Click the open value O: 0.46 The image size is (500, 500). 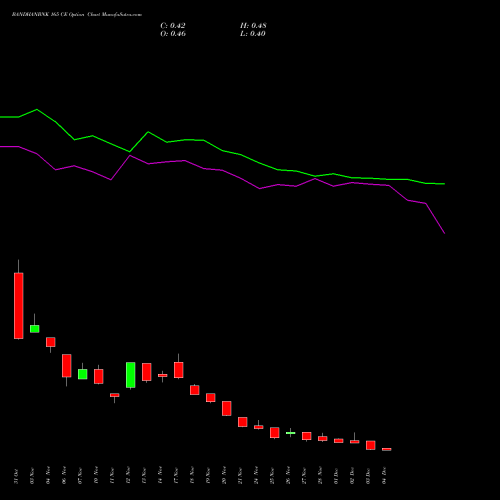pos(173,34)
